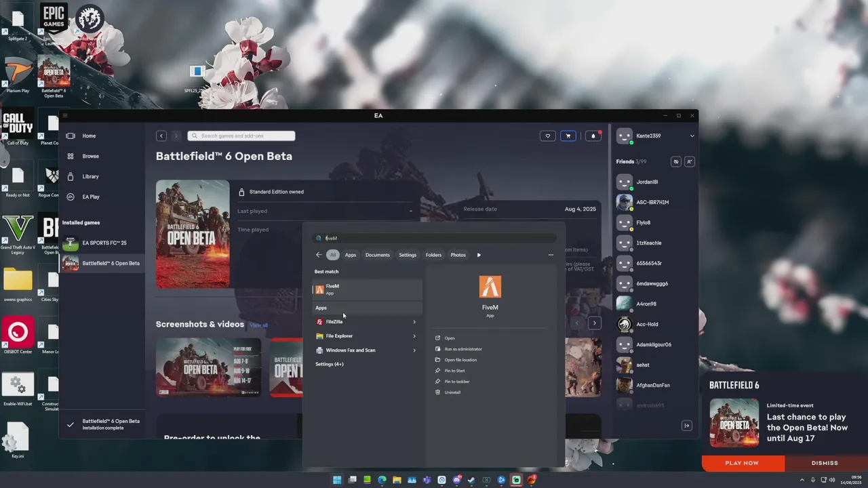The height and width of the screenshot is (488, 868).
Task: Click the EA search games and add-ons field
Action: click(241, 136)
